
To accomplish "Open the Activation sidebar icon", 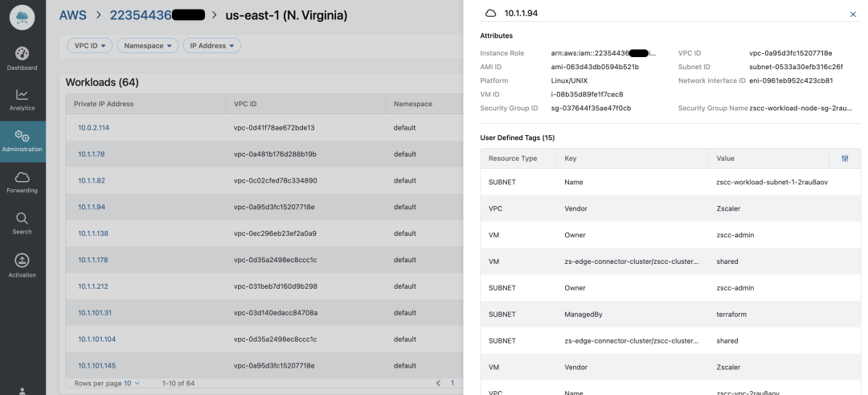I will coord(23,261).
